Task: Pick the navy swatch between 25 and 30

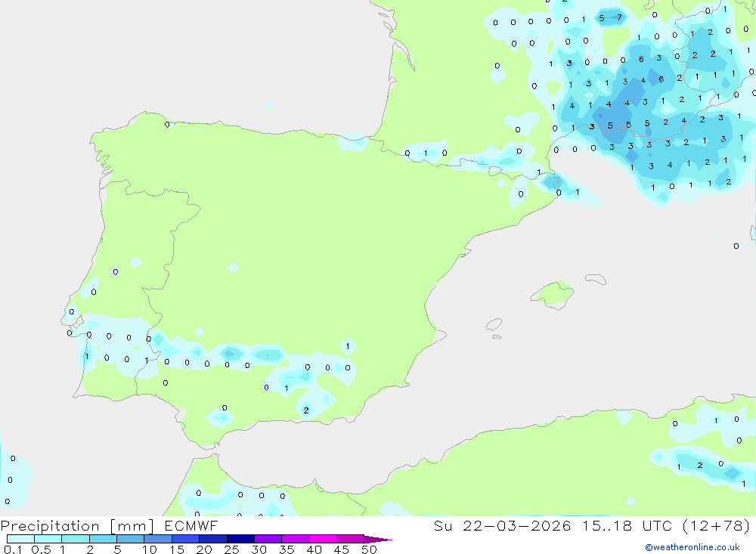Action: (240, 539)
